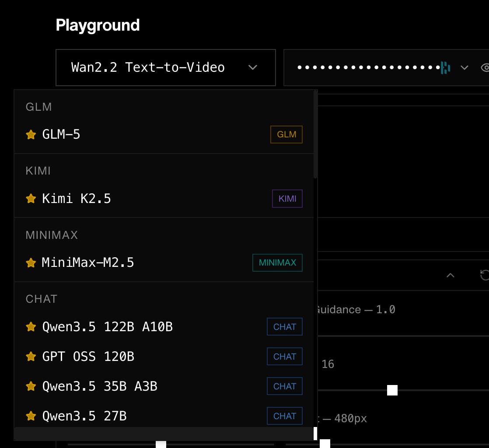Select GPT OSS 120B model
The height and width of the screenshot is (448, 489).
(x=164, y=356)
